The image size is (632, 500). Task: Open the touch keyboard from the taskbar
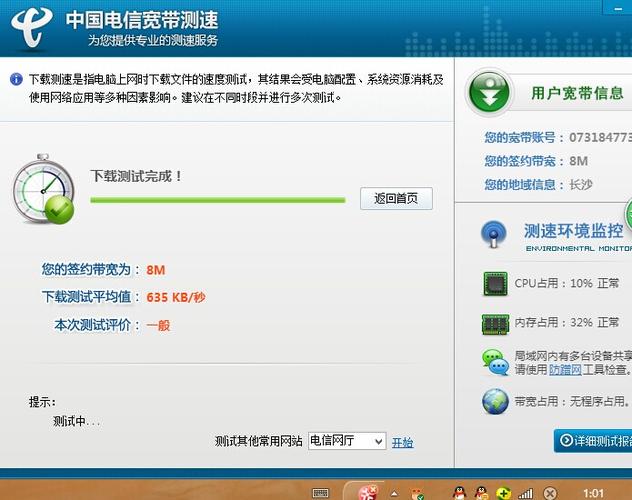tap(321, 493)
